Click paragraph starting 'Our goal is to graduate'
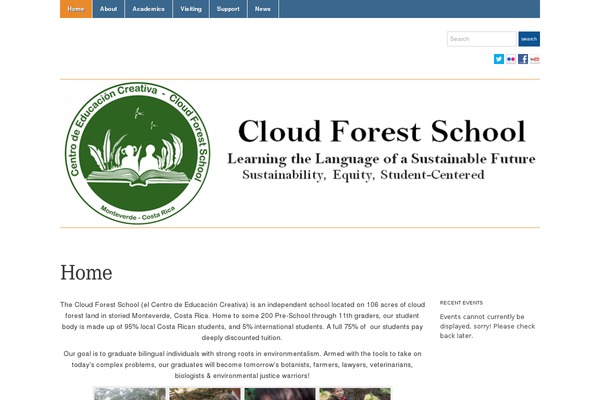The width and height of the screenshot is (600, 400). point(242,365)
